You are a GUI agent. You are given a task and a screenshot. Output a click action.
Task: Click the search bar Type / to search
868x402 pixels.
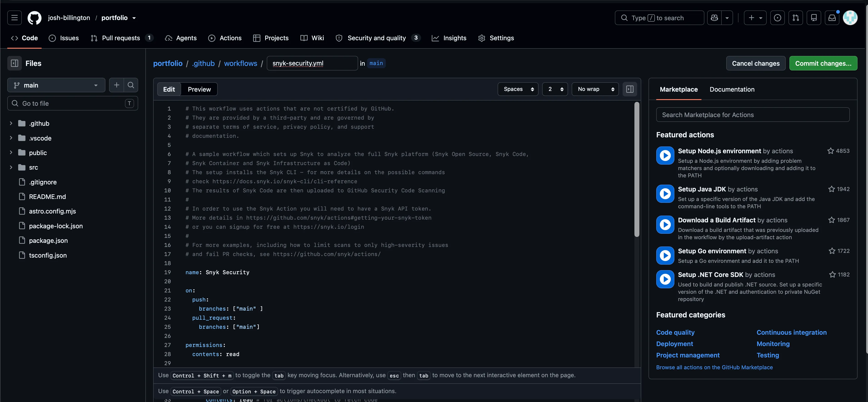659,18
